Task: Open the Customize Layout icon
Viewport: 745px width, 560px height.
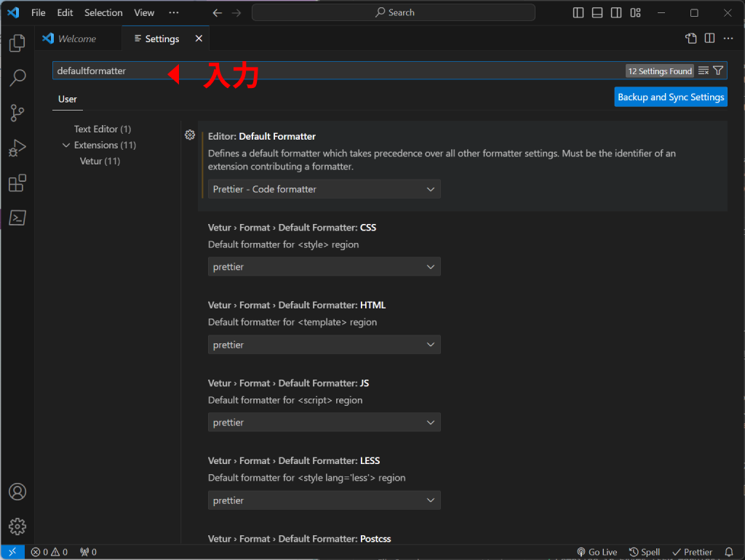Action: [635, 13]
